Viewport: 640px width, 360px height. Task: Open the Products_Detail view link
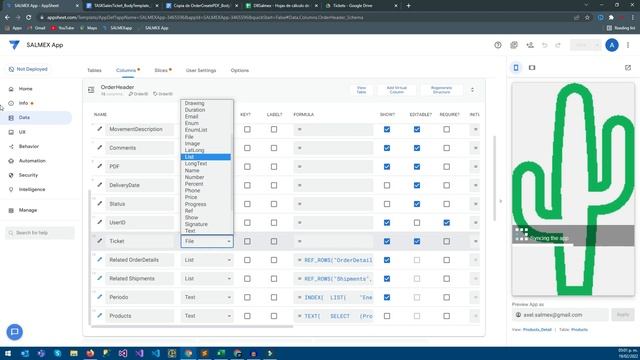point(537,329)
